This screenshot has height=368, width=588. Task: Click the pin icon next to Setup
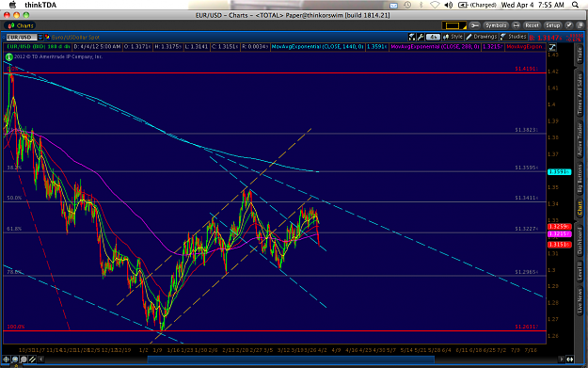pyautogui.click(x=569, y=25)
